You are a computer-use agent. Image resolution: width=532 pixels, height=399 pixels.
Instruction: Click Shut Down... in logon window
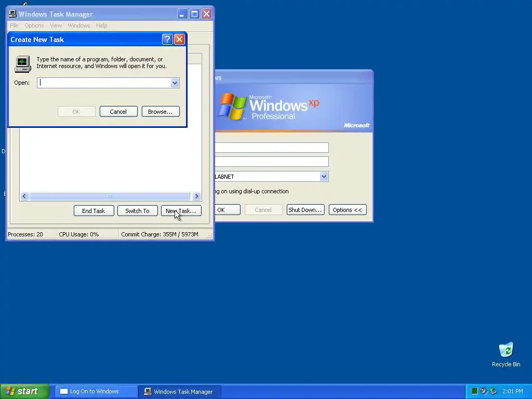click(x=305, y=210)
